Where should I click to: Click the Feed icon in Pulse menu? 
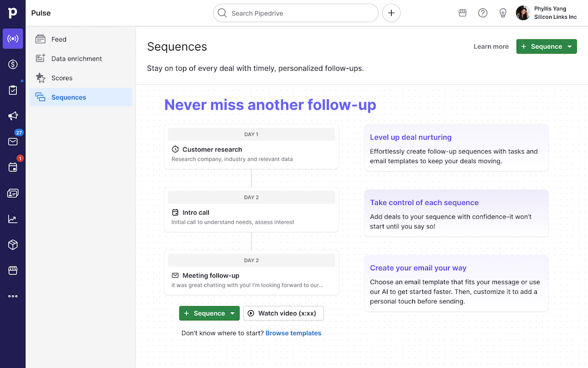pyautogui.click(x=41, y=39)
